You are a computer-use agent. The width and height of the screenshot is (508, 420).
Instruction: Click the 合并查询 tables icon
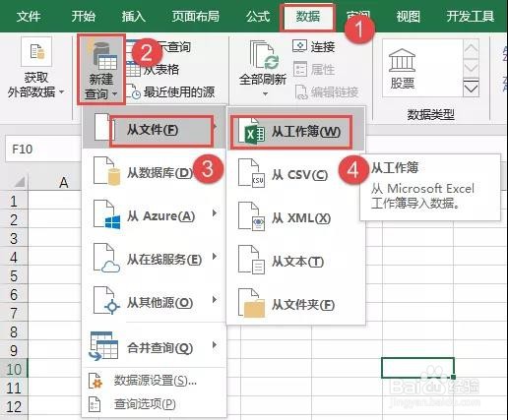click(103, 346)
